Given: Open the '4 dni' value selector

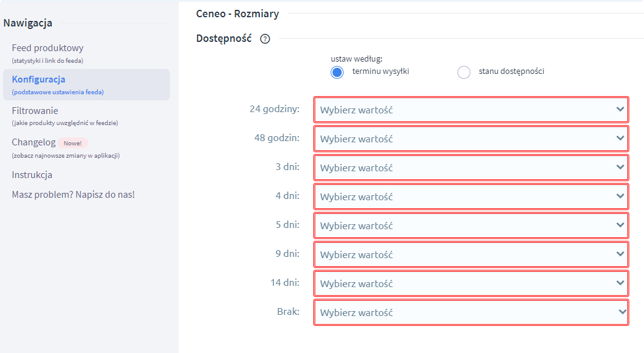Looking at the screenshot, I should 471,197.
